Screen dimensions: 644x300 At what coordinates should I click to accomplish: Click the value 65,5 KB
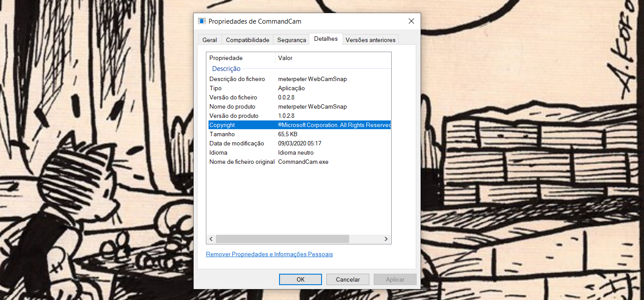click(288, 134)
